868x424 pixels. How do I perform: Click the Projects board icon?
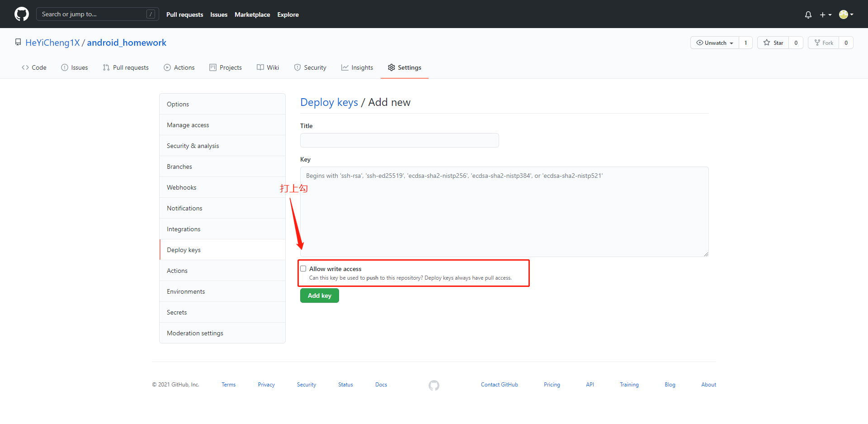(213, 67)
